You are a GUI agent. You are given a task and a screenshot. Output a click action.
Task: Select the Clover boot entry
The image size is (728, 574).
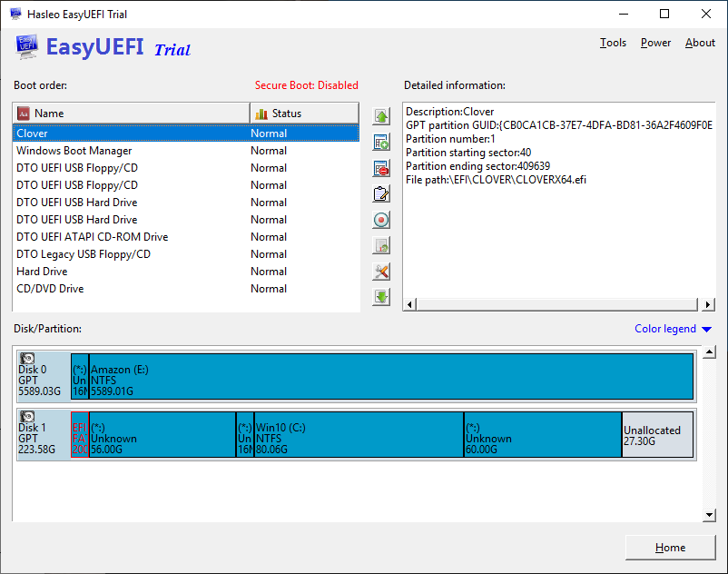(186, 134)
